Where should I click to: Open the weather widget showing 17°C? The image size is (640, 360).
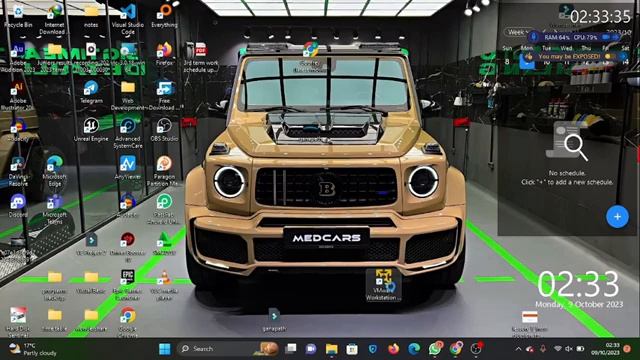[x=33, y=349]
